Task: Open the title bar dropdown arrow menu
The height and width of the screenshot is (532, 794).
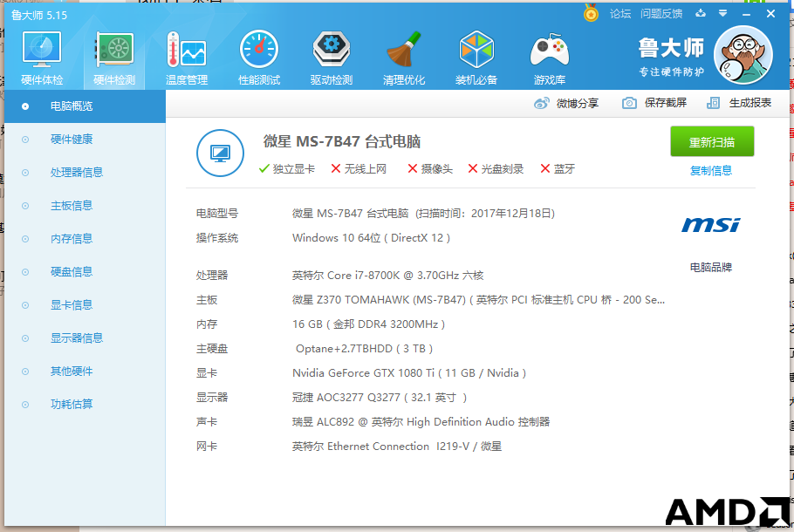Action: click(723, 13)
